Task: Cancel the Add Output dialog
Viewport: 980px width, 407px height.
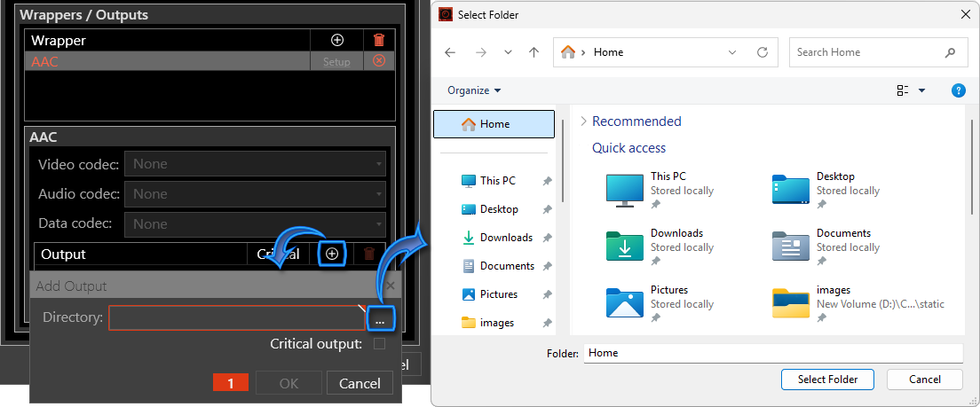Action: point(360,383)
